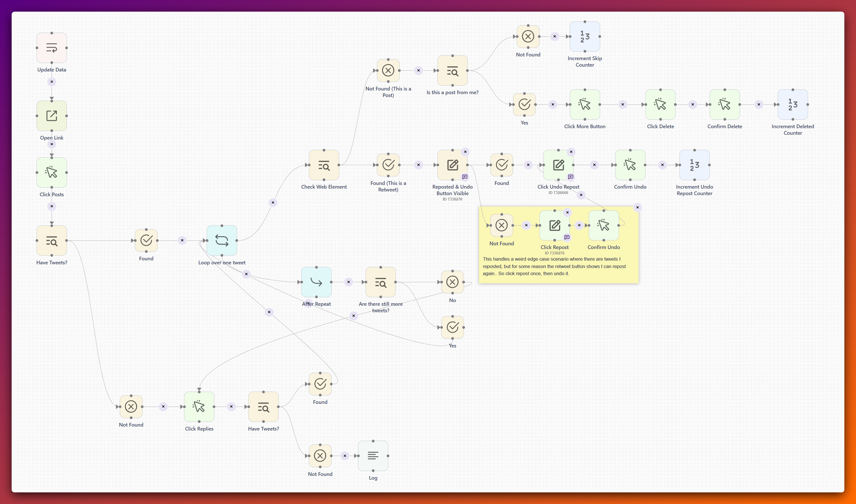This screenshot has height=504, width=856.
Task: Click the Click Posts cursor icon
Action: (x=52, y=172)
